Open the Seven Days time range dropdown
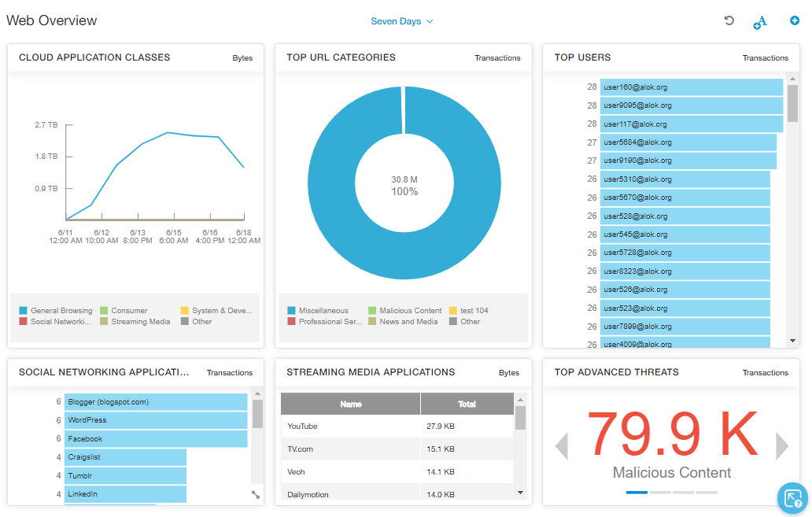812x517 pixels. point(402,21)
